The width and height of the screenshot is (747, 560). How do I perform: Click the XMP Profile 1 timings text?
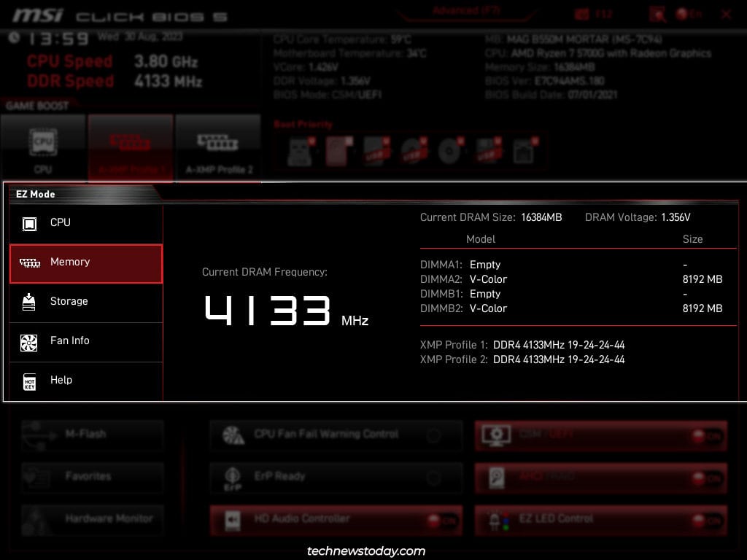tap(559, 345)
